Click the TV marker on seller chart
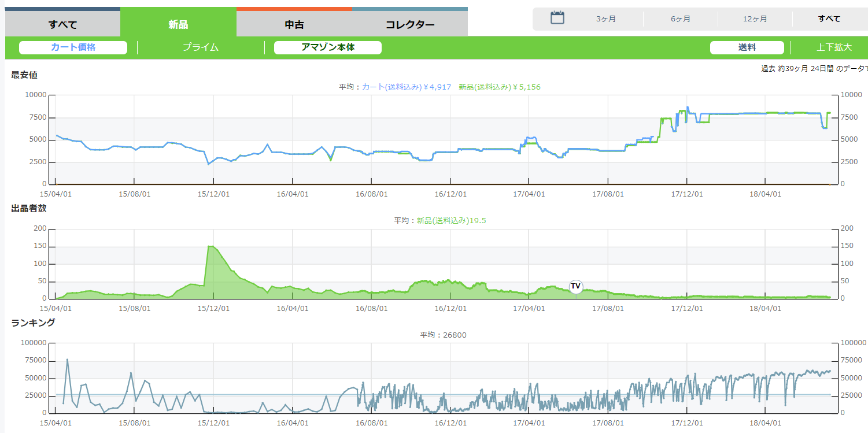Image resolution: width=868 pixels, height=433 pixels. 575,286
